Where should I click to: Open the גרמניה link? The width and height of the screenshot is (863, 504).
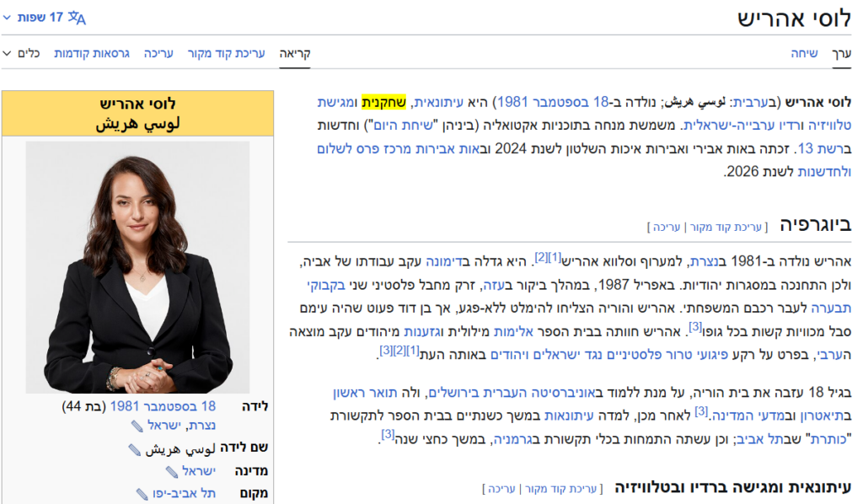coord(512,438)
